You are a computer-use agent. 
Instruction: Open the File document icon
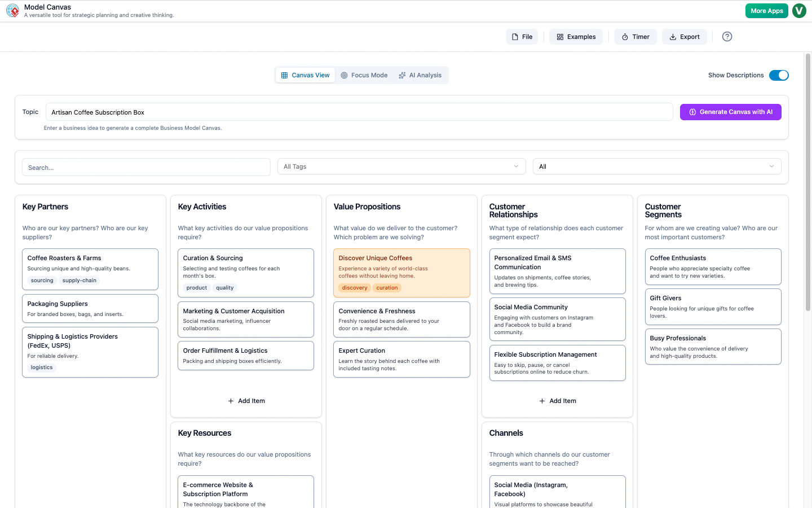click(x=515, y=36)
